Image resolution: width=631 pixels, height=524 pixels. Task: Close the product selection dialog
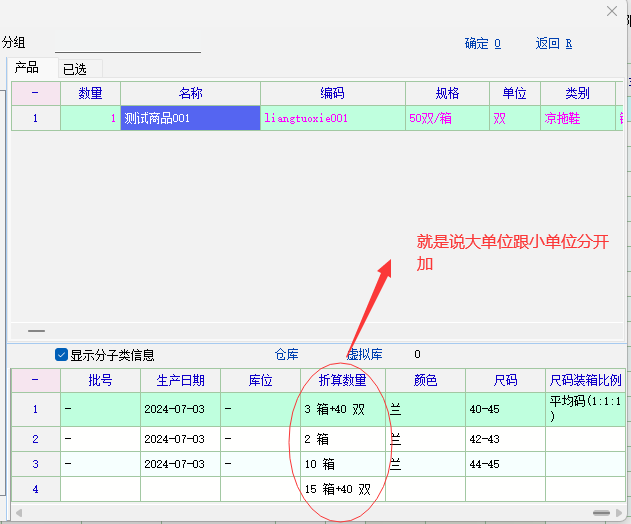[612, 11]
